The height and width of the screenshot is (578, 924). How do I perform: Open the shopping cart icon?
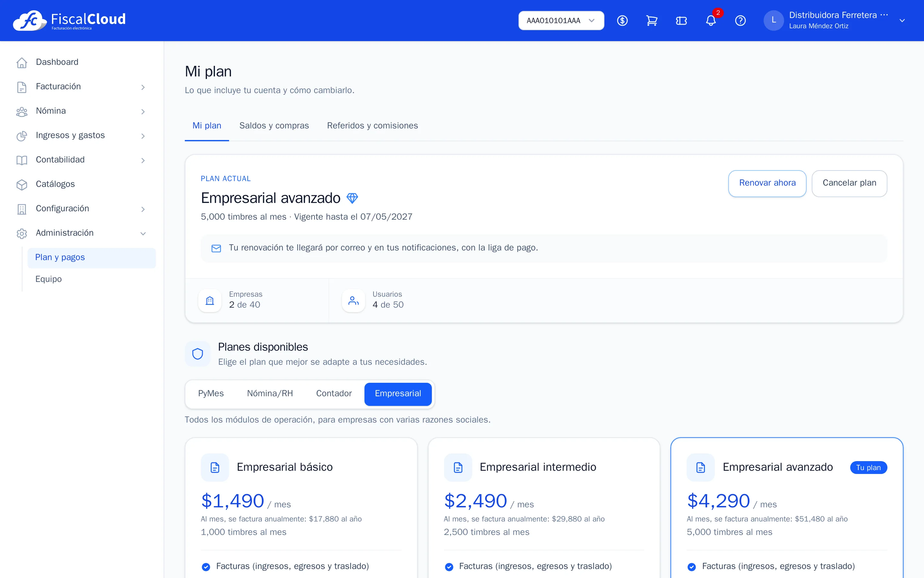click(x=652, y=21)
